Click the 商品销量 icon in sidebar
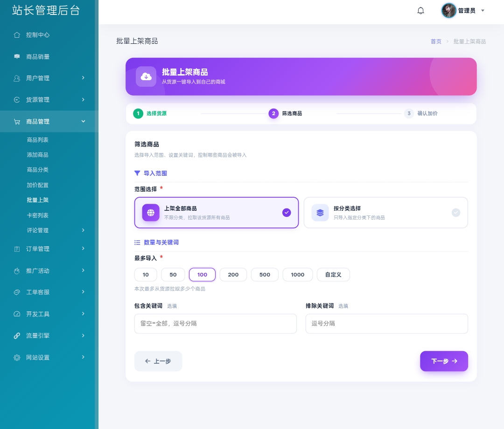Viewport: 504px width, 429px height. point(17,56)
